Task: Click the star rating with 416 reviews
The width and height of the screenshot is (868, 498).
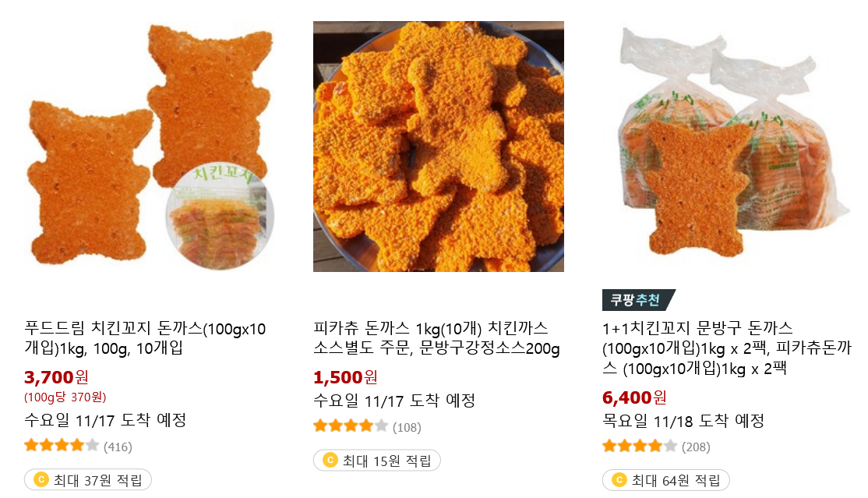Action: (62, 445)
